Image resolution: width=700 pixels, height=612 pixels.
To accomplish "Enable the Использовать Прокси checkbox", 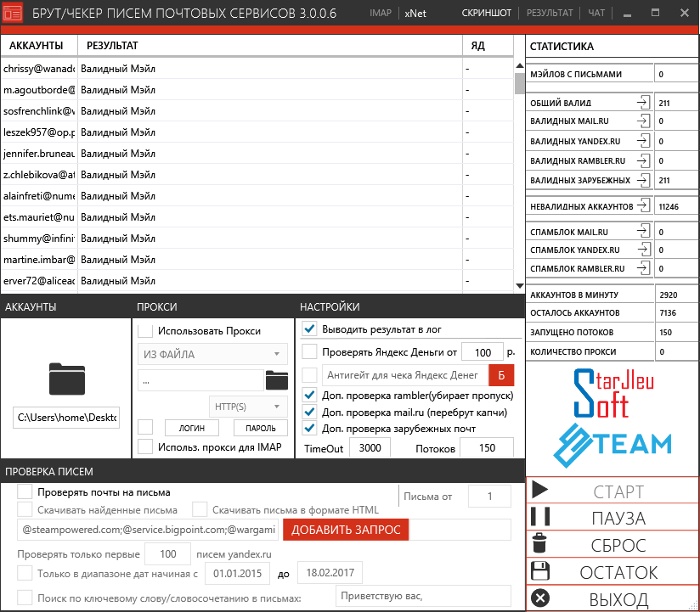I will (145, 331).
